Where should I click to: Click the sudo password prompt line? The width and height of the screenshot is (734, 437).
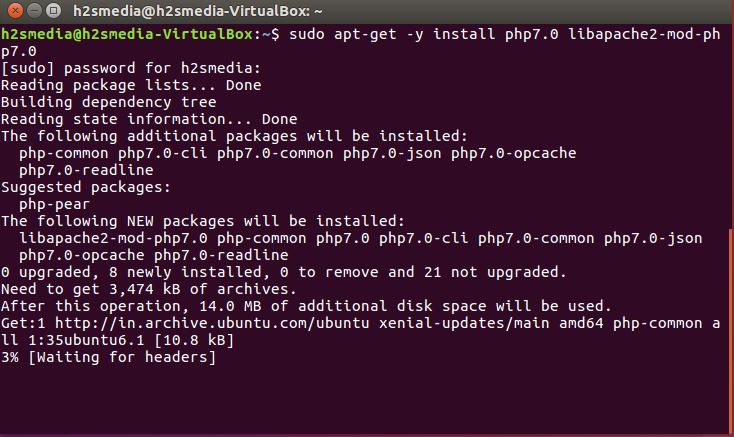[131, 68]
